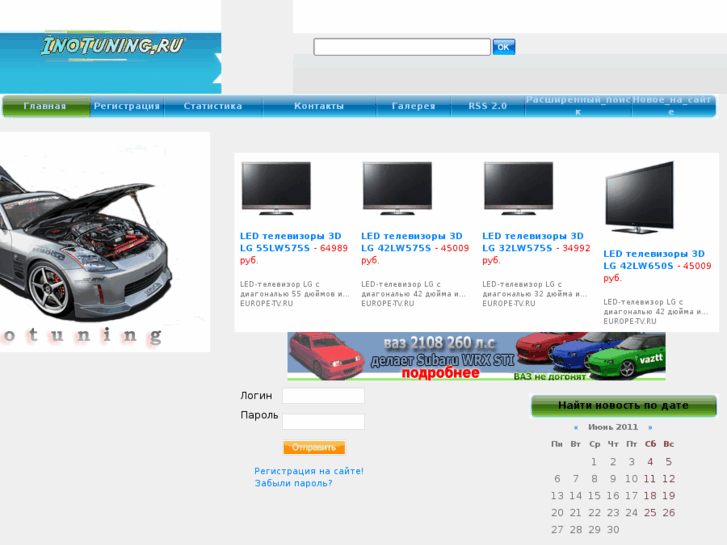Screen dimensions: 727x545
Task: Go to the Статистика page
Action: 213,106
